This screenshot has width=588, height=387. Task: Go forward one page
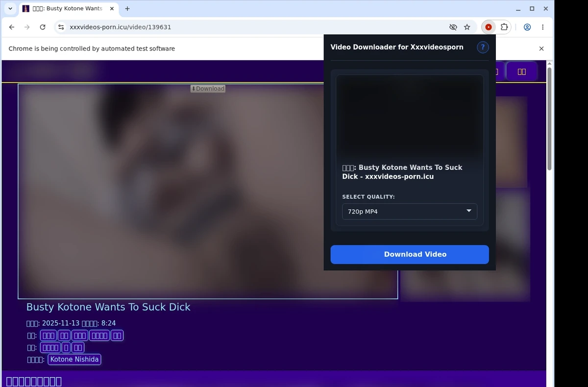click(x=27, y=27)
